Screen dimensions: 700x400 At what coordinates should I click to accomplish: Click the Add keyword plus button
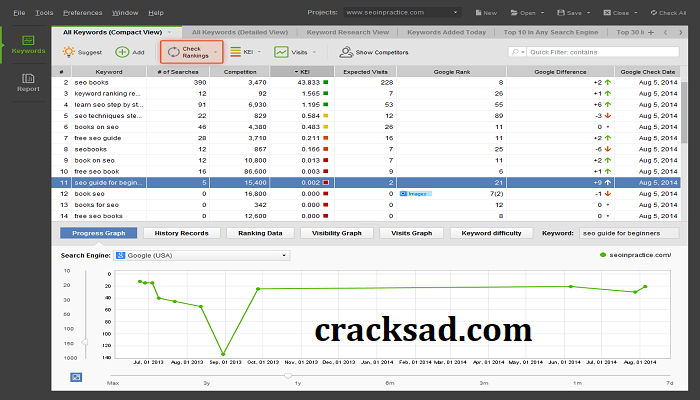tap(130, 52)
